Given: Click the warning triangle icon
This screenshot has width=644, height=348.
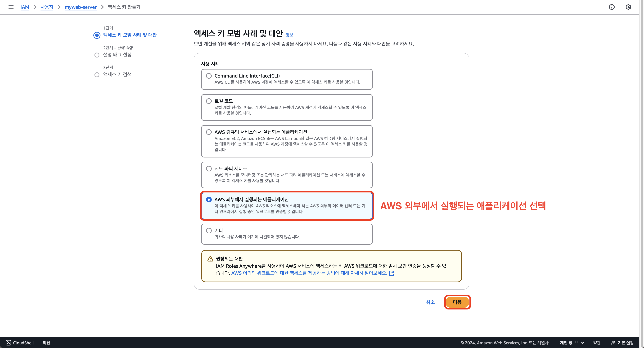Looking at the screenshot, I should pyautogui.click(x=210, y=259).
